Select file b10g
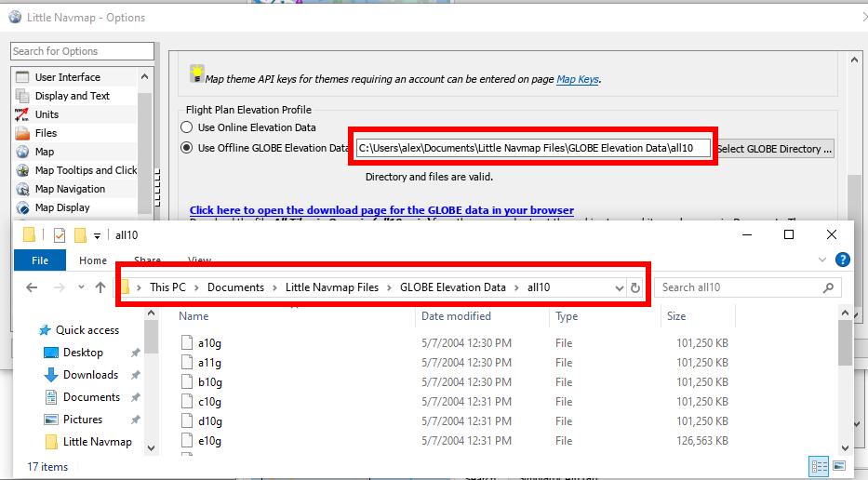 point(210,382)
